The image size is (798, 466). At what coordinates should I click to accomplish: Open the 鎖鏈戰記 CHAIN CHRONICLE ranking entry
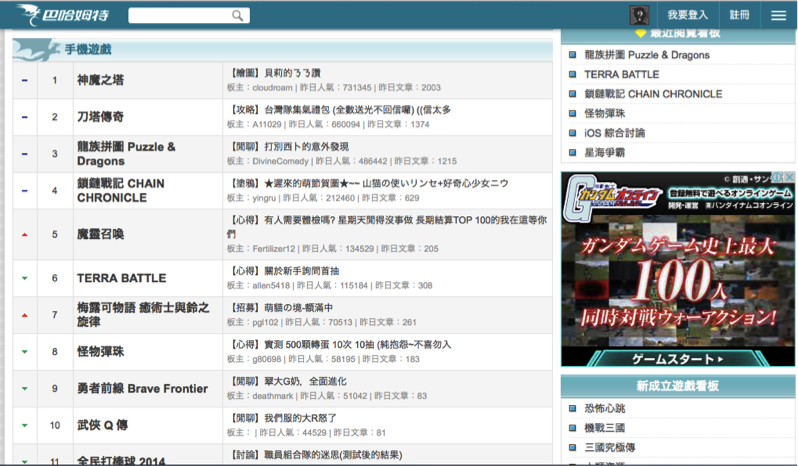pos(121,190)
